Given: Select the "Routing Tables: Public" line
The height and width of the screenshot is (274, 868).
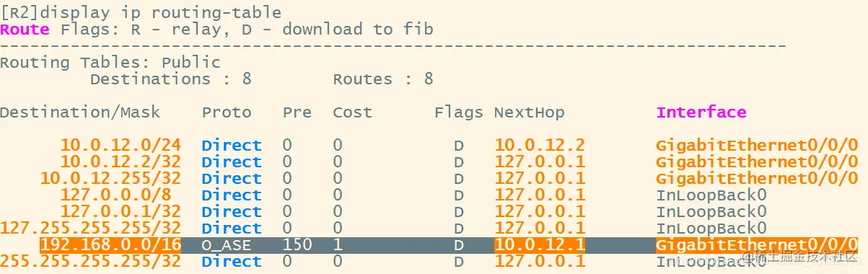Looking at the screenshot, I should pyautogui.click(x=110, y=63).
